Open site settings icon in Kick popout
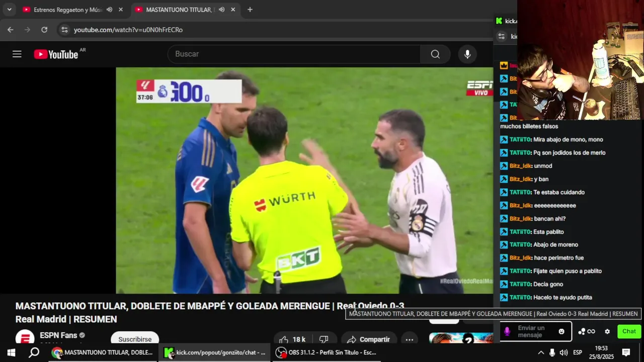 (501, 36)
